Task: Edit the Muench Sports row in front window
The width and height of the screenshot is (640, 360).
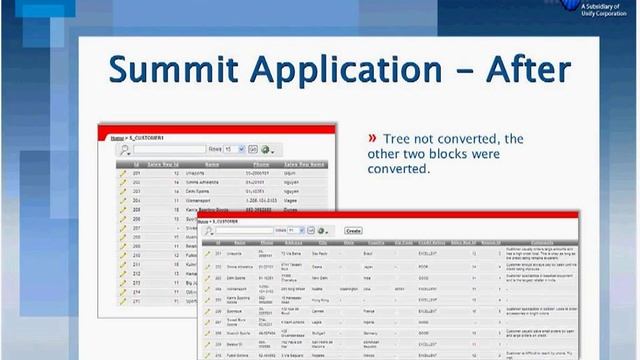Action: coord(208,333)
